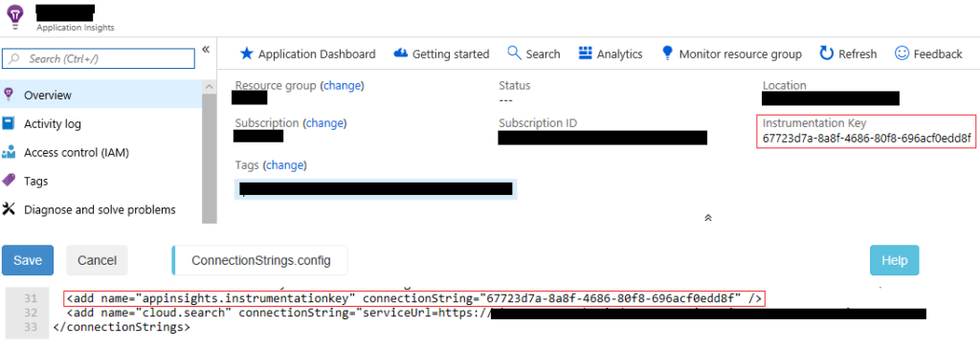Click the Diagnose wrench tools icon
This screenshot has width=980, height=347.
click(x=9, y=209)
